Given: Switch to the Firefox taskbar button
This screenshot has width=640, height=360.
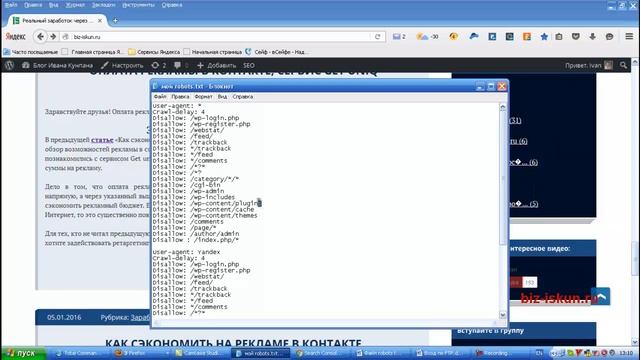Looking at the screenshot, I should click(141, 353).
